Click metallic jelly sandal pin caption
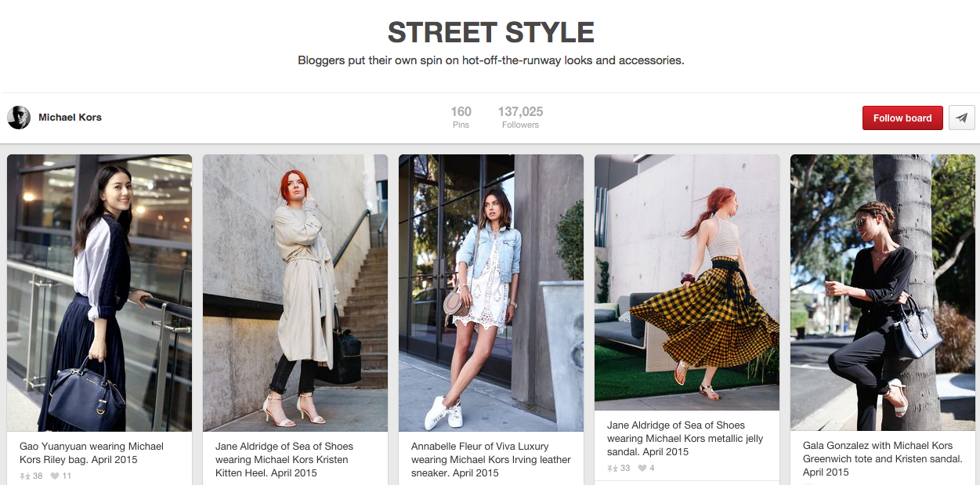Image resolution: width=980 pixels, height=485 pixels. pyautogui.click(x=685, y=439)
